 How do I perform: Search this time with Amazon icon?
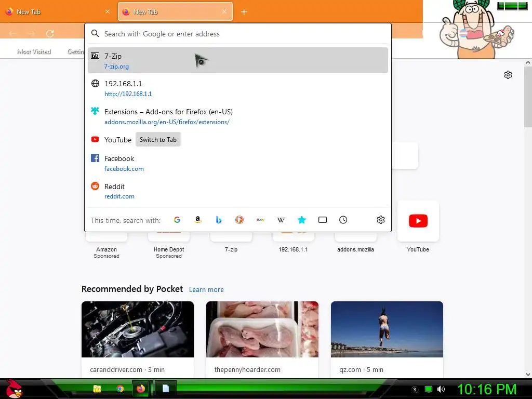point(198,220)
